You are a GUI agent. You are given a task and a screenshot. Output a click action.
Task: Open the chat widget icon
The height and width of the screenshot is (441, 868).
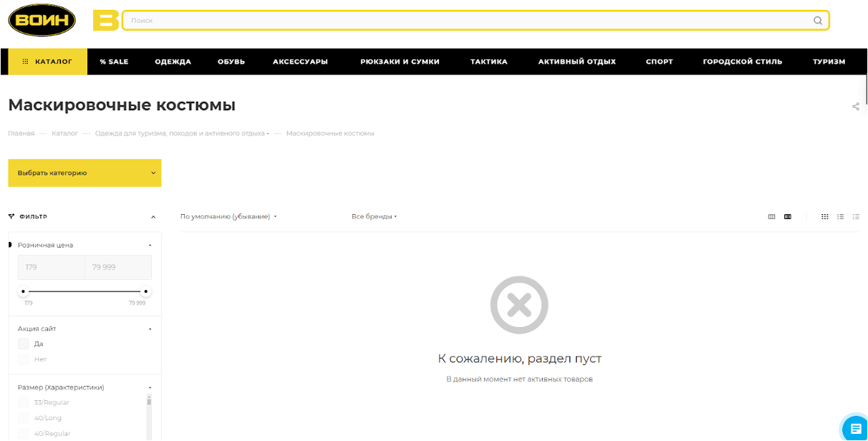(856, 428)
